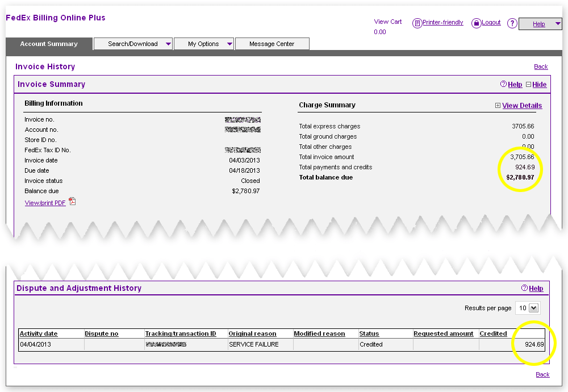Click the Total express charges value 3705.66
Image resolution: width=568 pixels, height=392 pixels.
coord(523,127)
